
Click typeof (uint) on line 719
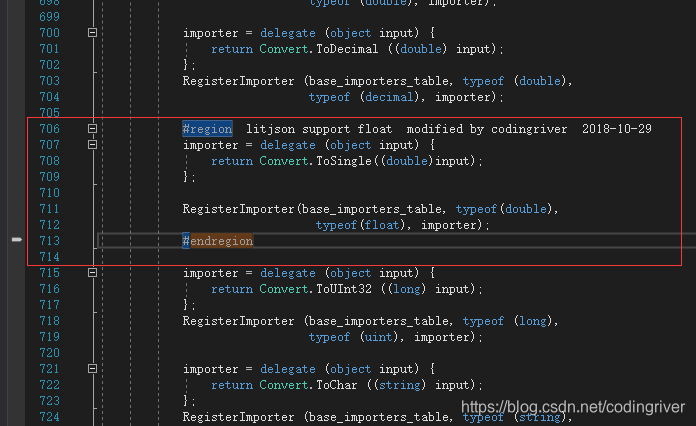(353, 337)
